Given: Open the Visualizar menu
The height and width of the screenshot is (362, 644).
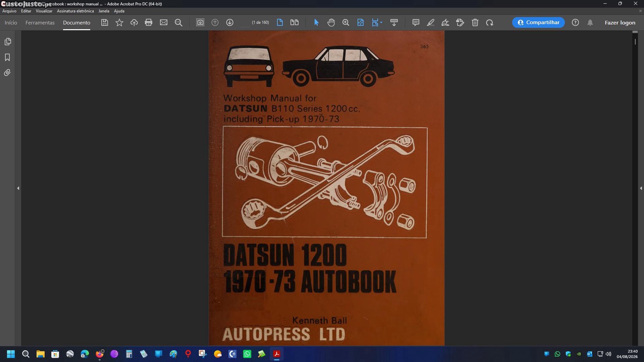Looking at the screenshot, I should pos(44,11).
